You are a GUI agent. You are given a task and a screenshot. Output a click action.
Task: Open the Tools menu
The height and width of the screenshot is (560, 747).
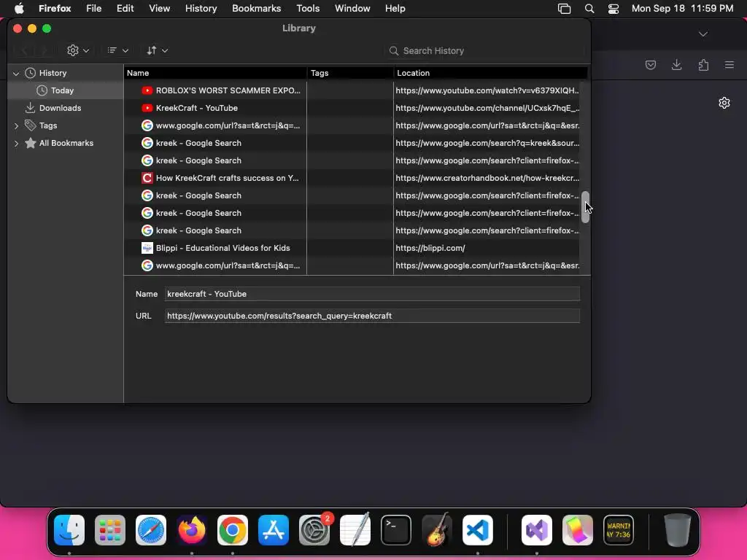[308, 9]
